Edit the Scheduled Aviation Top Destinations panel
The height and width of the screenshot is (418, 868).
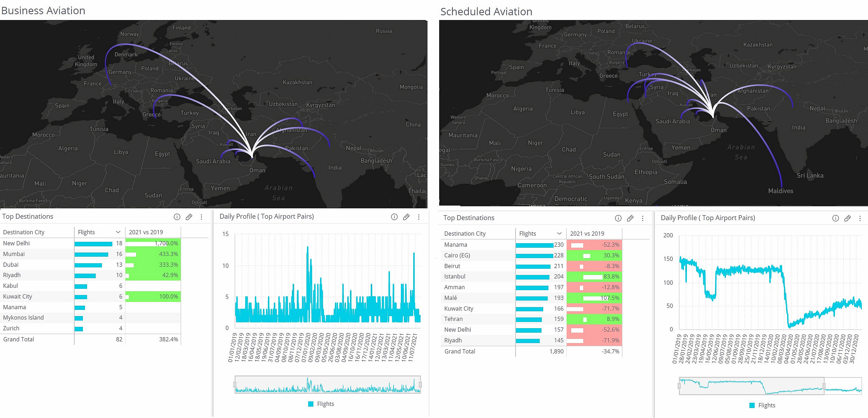pos(630,218)
